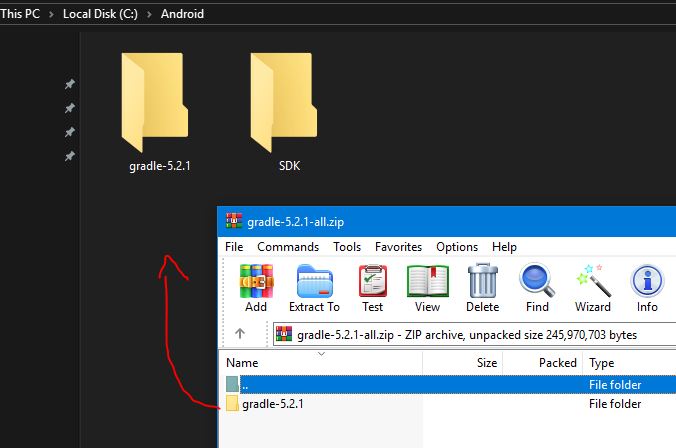Click second pin icon in Explorer sidebar

70,108
